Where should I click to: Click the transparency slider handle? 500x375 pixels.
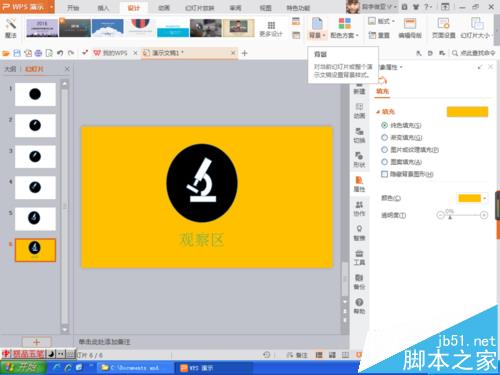click(450, 217)
